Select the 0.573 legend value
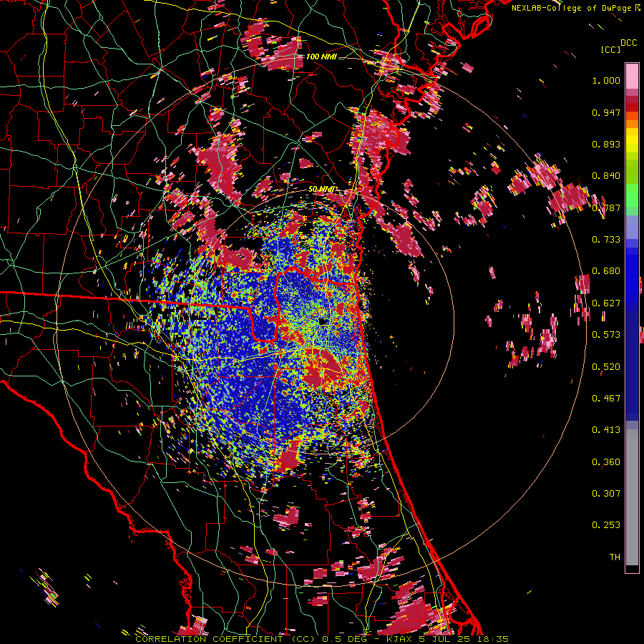The width and height of the screenshot is (644, 644). tap(606, 335)
